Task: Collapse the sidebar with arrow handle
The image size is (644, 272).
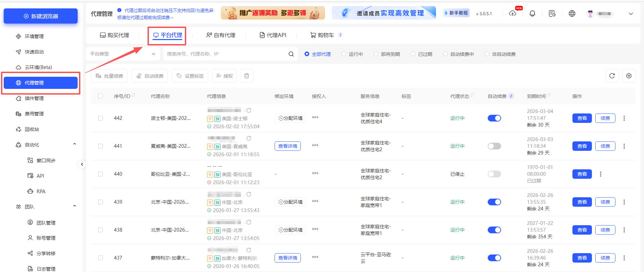Action: click(82, 164)
